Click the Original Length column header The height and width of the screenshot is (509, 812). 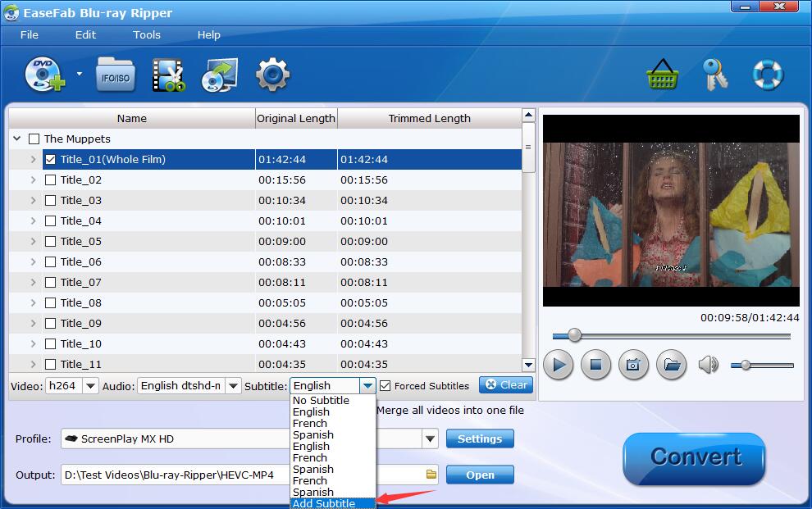click(296, 119)
